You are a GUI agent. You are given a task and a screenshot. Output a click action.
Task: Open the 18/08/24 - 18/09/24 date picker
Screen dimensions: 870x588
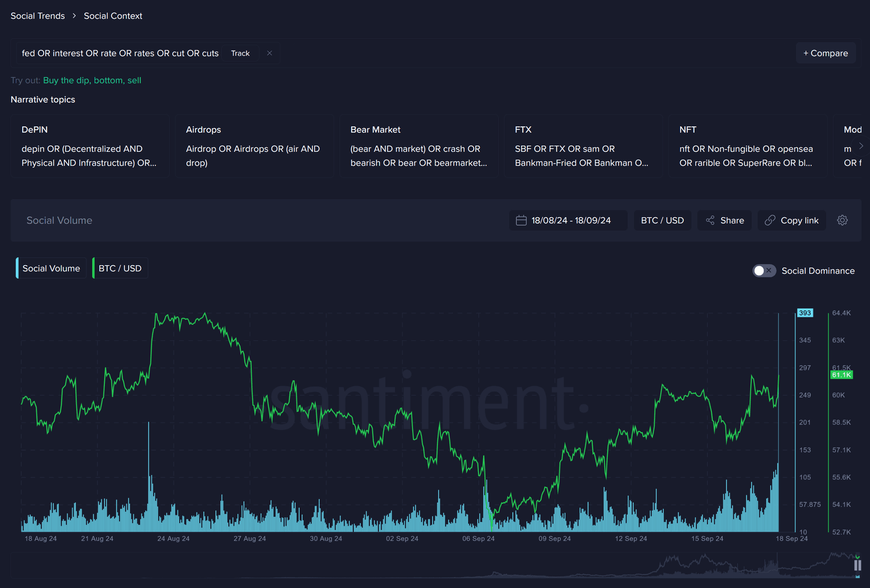click(x=570, y=220)
